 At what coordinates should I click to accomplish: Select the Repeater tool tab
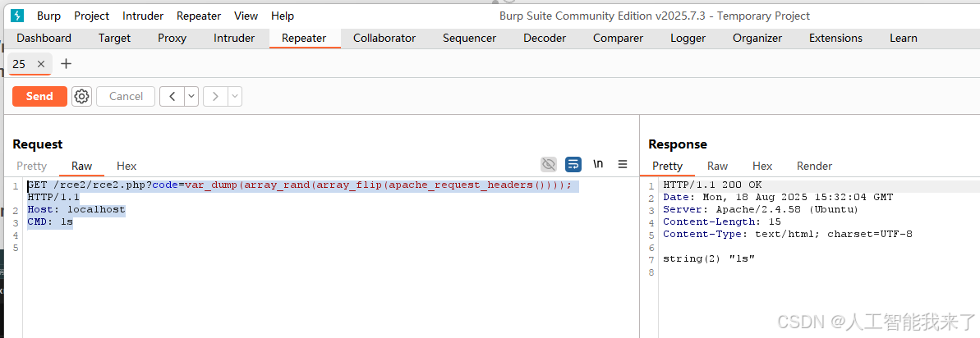point(305,38)
